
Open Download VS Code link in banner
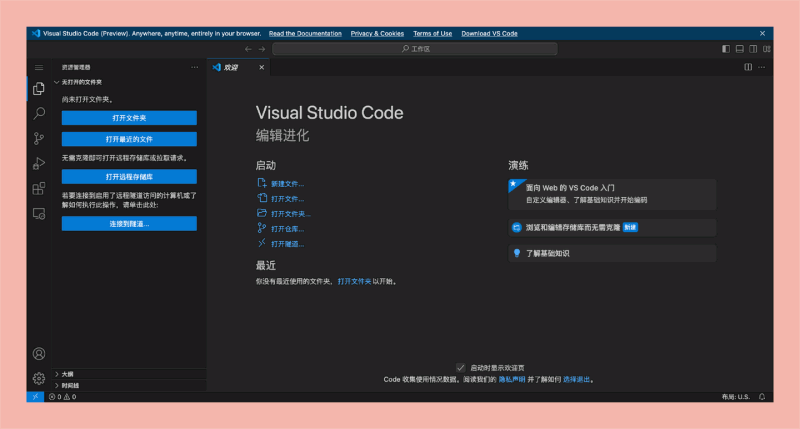[x=489, y=34]
